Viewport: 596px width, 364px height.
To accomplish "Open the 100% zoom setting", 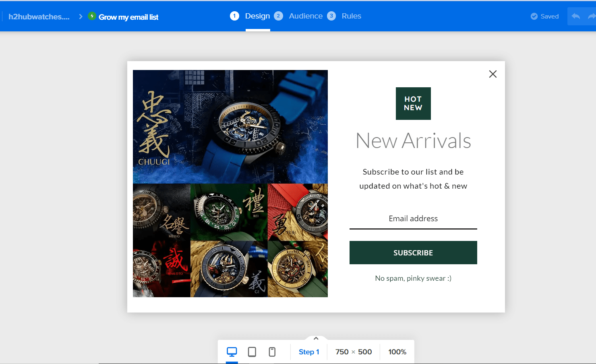I will tap(397, 352).
